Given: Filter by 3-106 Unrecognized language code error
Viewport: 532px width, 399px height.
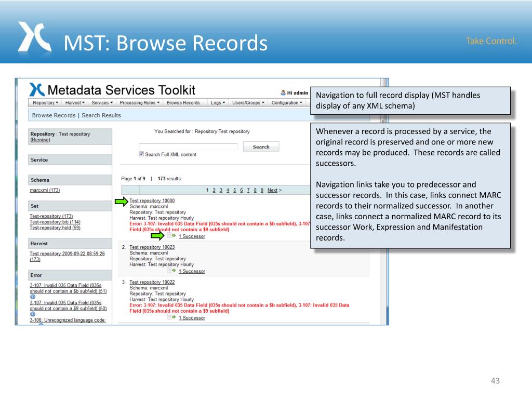Looking at the screenshot, I should pos(68,320).
